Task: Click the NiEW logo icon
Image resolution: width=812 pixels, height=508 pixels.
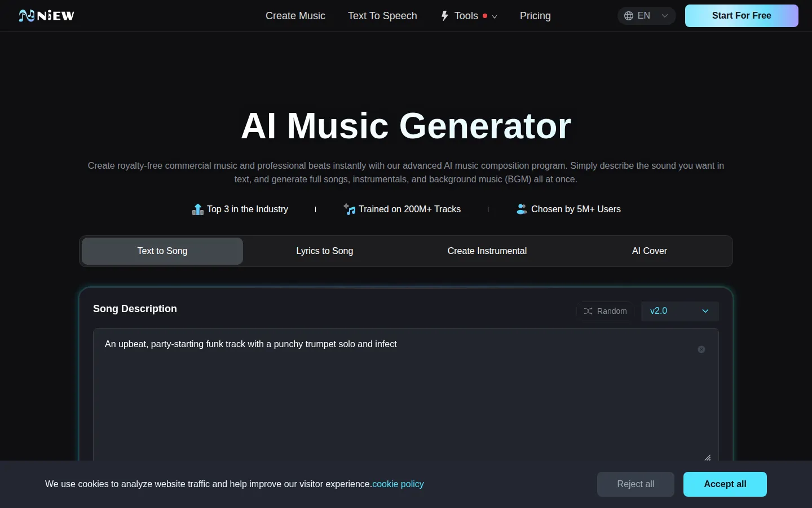Action: pos(46,16)
